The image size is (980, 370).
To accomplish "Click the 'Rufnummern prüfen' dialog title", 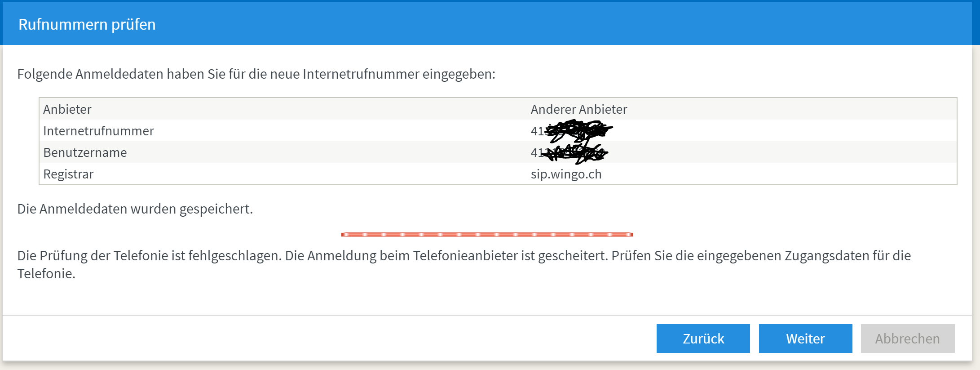I will tap(87, 24).
